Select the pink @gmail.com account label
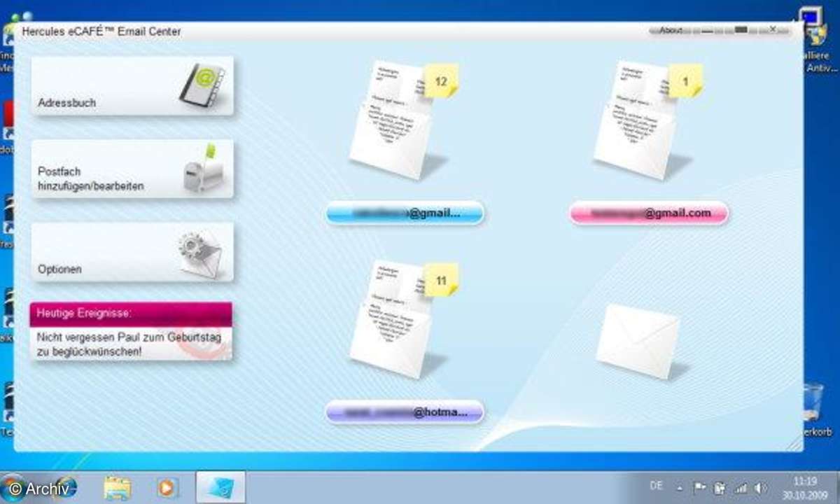 (x=649, y=213)
